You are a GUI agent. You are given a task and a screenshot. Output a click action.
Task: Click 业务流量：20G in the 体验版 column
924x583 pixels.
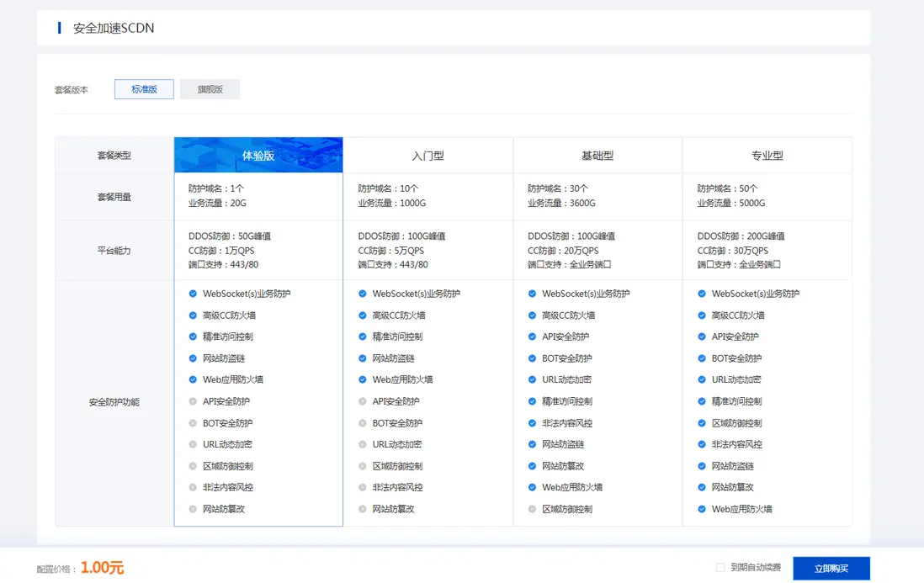pos(217,204)
